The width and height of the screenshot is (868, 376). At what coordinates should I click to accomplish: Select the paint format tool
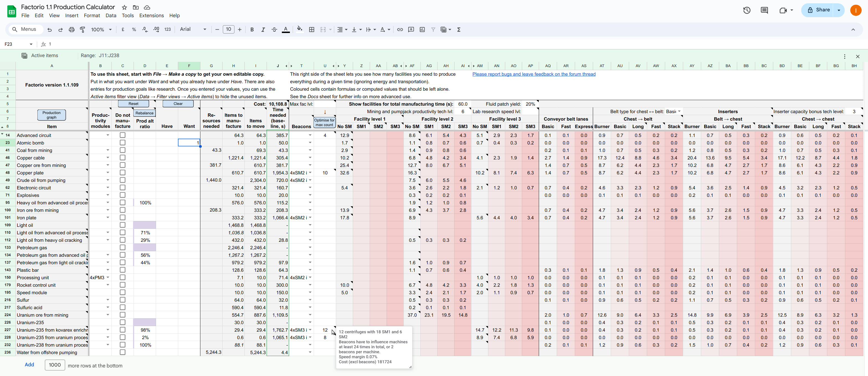point(83,30)
